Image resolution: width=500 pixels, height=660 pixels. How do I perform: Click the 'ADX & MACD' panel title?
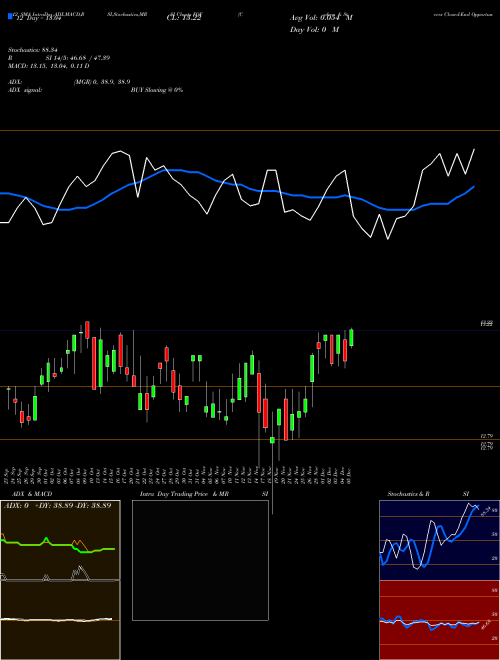pos(32,494)
